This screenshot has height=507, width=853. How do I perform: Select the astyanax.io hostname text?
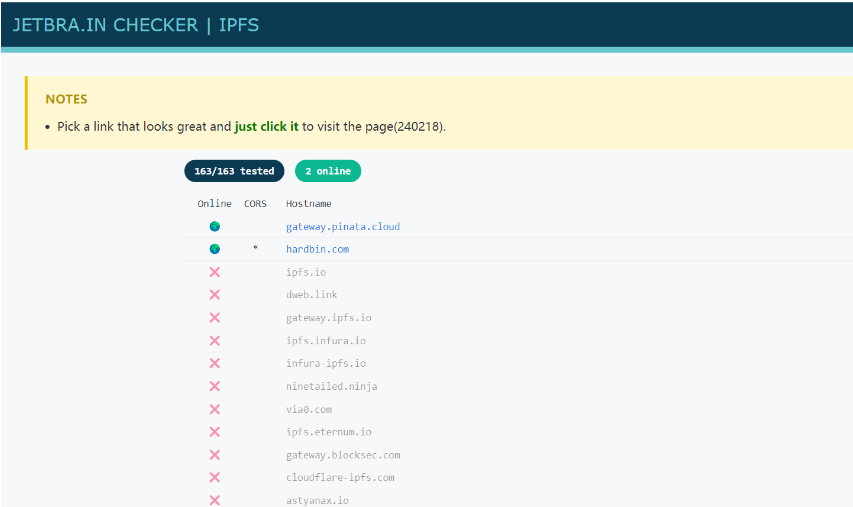[317, 500]
